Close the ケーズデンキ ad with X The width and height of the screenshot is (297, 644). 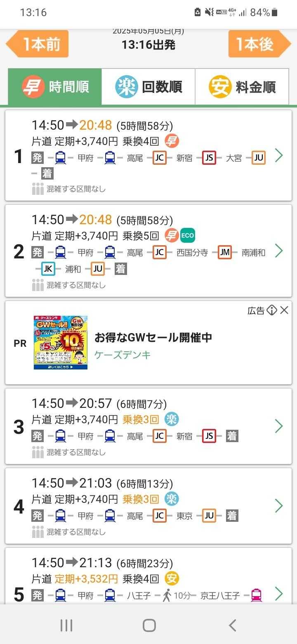284,310
